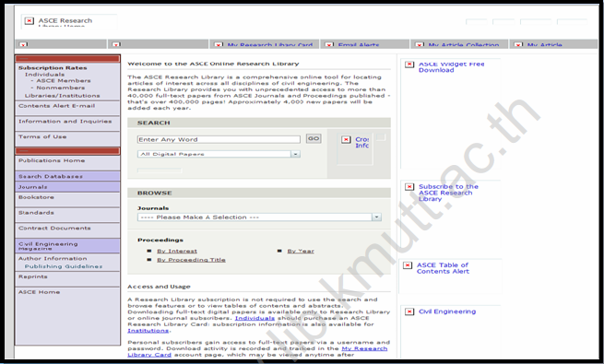Select ASCE Members under Individuals
The width and height of the screenshot is (604, 364).
pos(64,81)
